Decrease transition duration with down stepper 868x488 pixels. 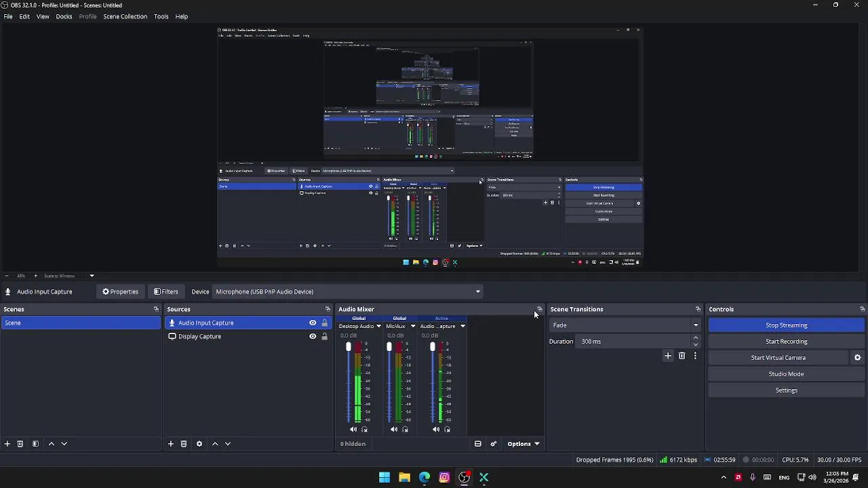[x=695, y=344]
